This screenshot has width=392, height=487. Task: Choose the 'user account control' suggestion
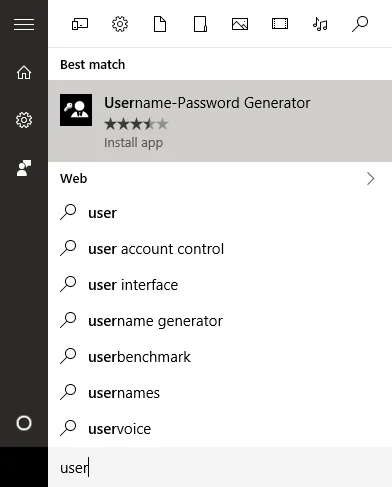coord(220,249)
